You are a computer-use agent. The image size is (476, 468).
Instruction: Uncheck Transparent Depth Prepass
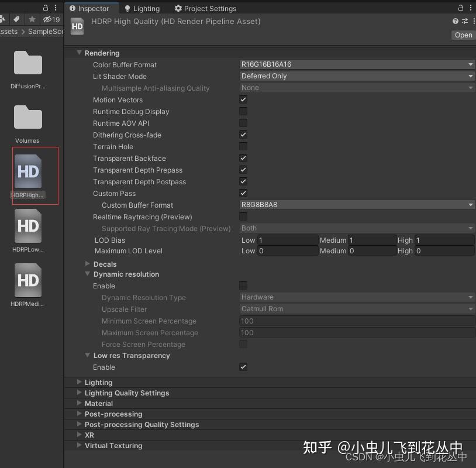243,170
